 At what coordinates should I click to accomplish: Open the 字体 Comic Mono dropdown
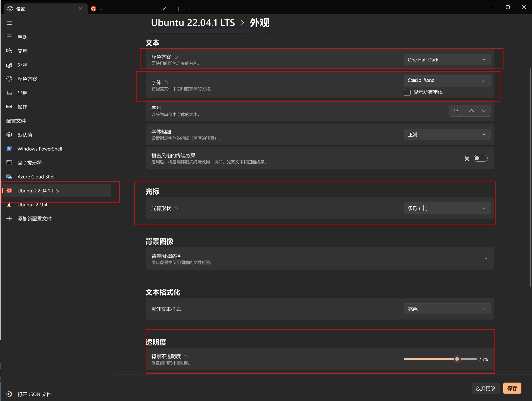(x=447, y=80)
